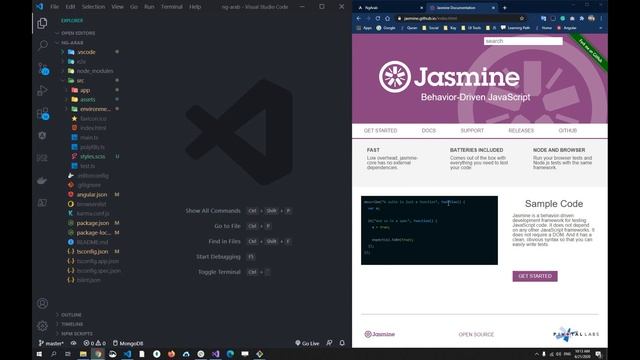
Task: Open the Edit menu
Action: [70, 7]
